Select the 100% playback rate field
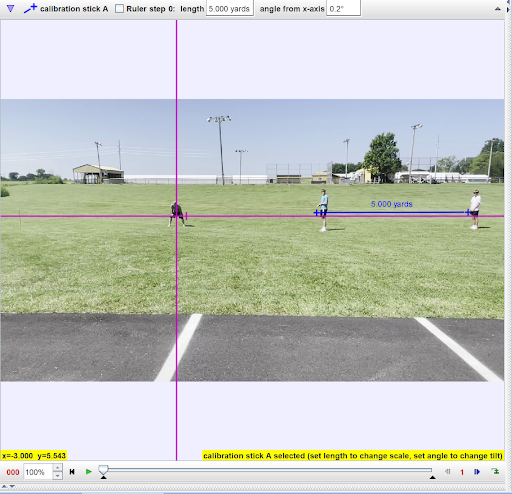512x494 pixels. pos(38,472)
